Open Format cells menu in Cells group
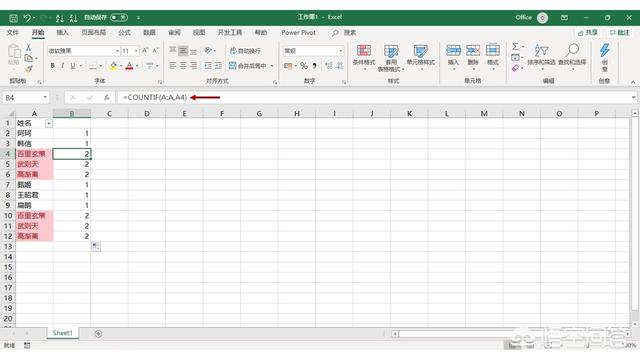Image resolution: width=640 pixels, height=360 pixels. click(x=493, y=57)
